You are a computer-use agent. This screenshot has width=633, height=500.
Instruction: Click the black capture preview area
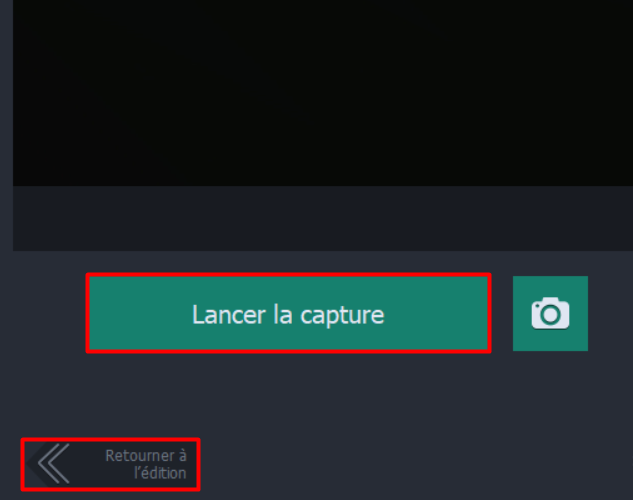323,93
